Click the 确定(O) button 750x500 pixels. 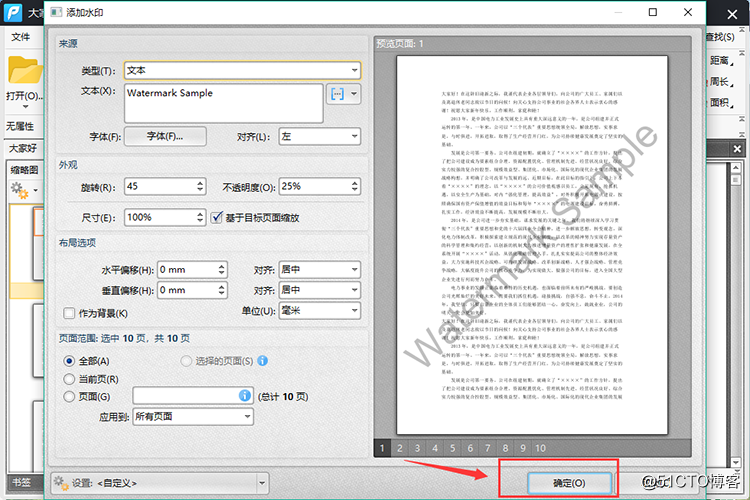(x=569, y=483)
